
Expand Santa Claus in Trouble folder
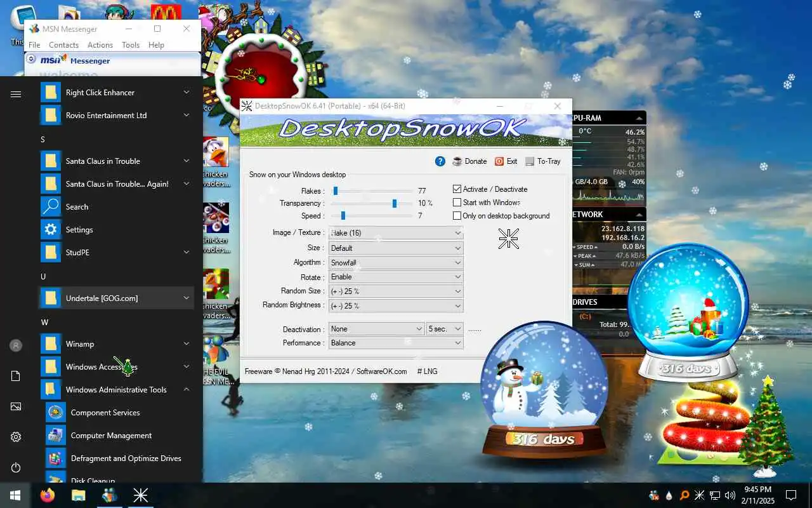(116, 161)
